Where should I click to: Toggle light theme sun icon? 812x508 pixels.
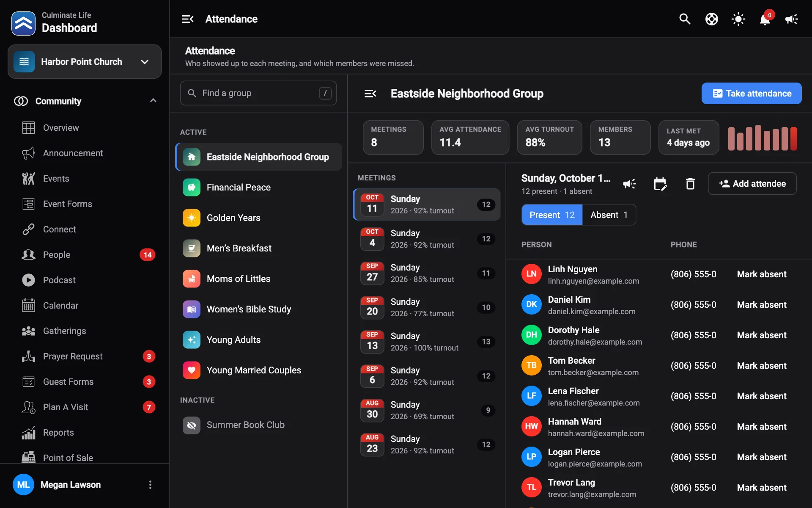[738, 19]
